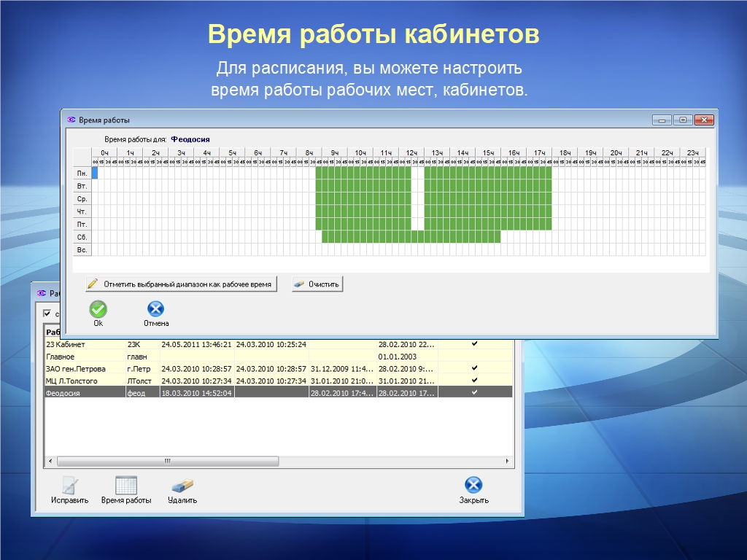Toggle the checkbox in the rear window's top-left
This screenshot has height=560, width=747.
(47, 314)
